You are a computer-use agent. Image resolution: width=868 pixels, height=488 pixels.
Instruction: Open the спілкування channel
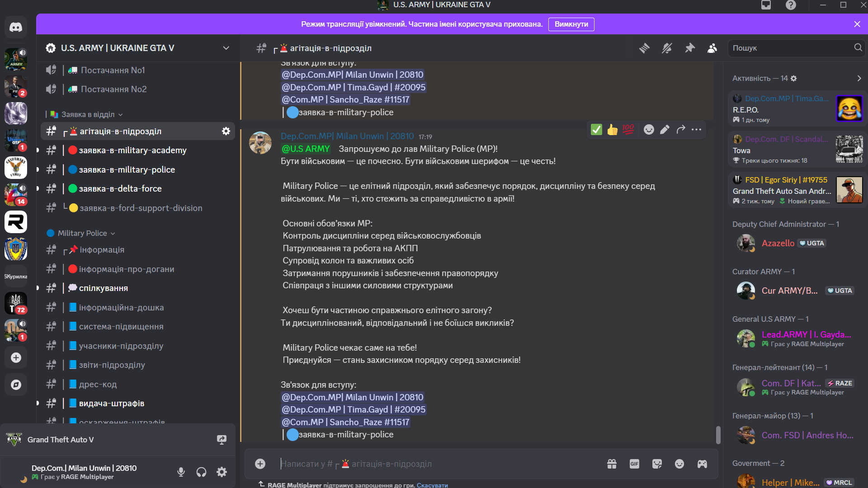click(138, 288)
